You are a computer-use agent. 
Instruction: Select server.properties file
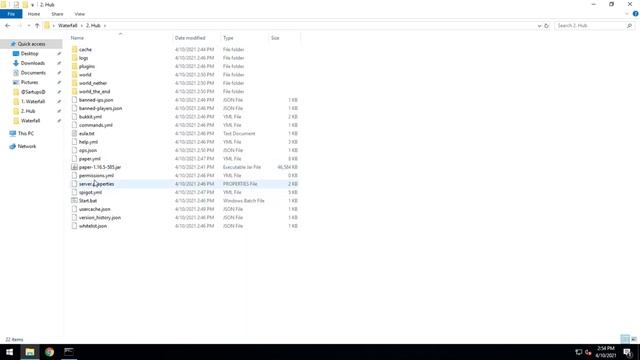point(96,184)
